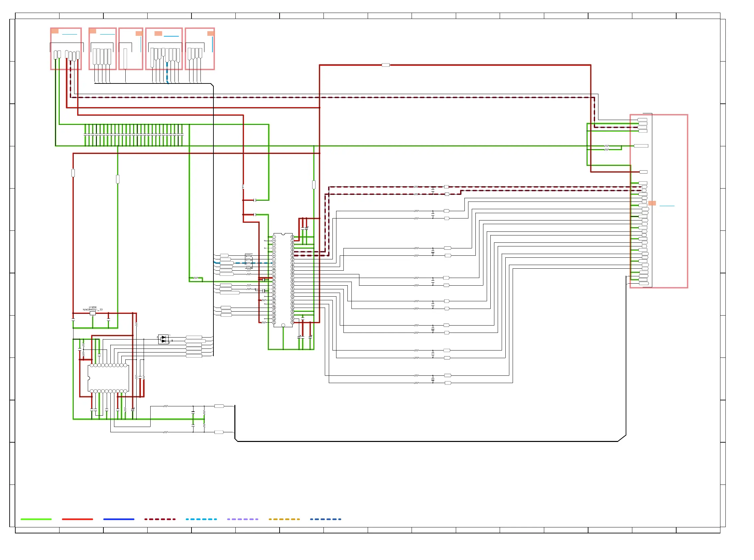The width and height of the screenshot is (754, 560).
Task: Select the solid red legend line
Action: 77,520
